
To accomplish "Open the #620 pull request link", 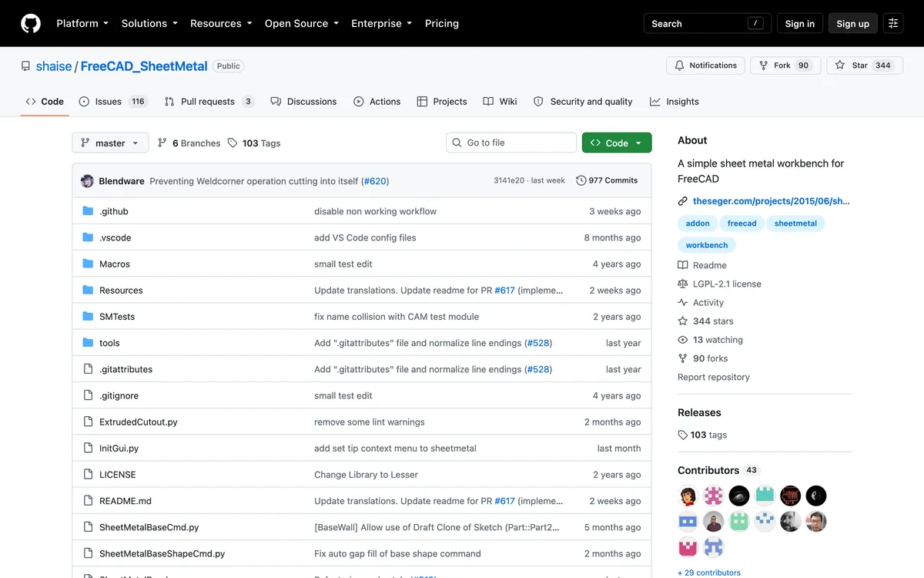I will point(375,181).
